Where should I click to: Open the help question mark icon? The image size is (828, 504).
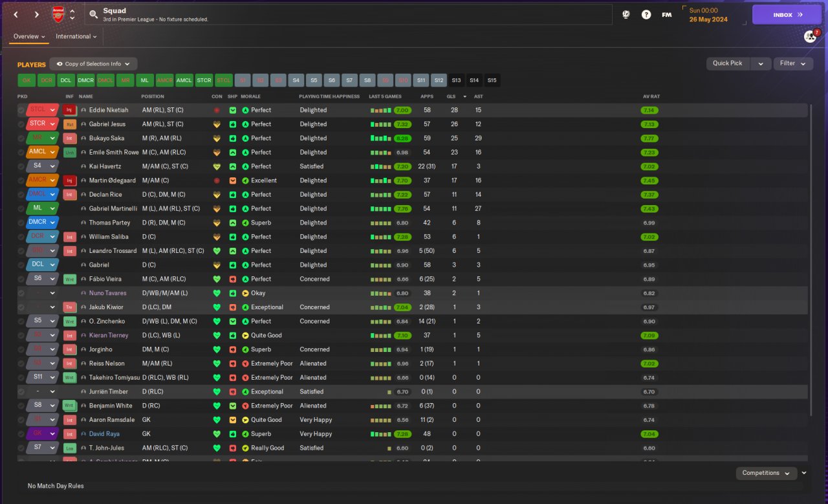646,14
